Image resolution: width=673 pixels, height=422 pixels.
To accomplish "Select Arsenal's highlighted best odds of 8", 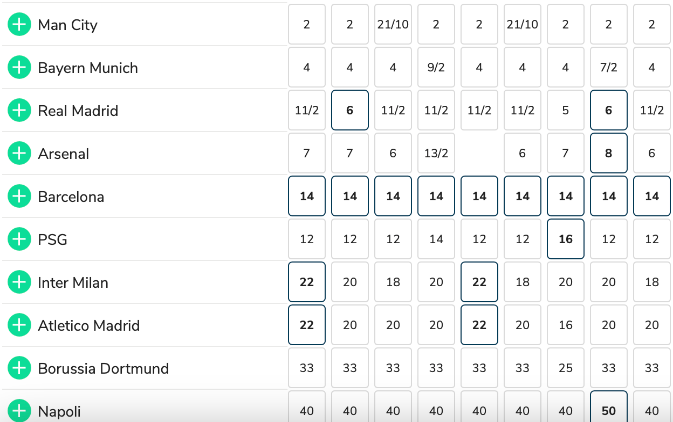I will (609, 154).
